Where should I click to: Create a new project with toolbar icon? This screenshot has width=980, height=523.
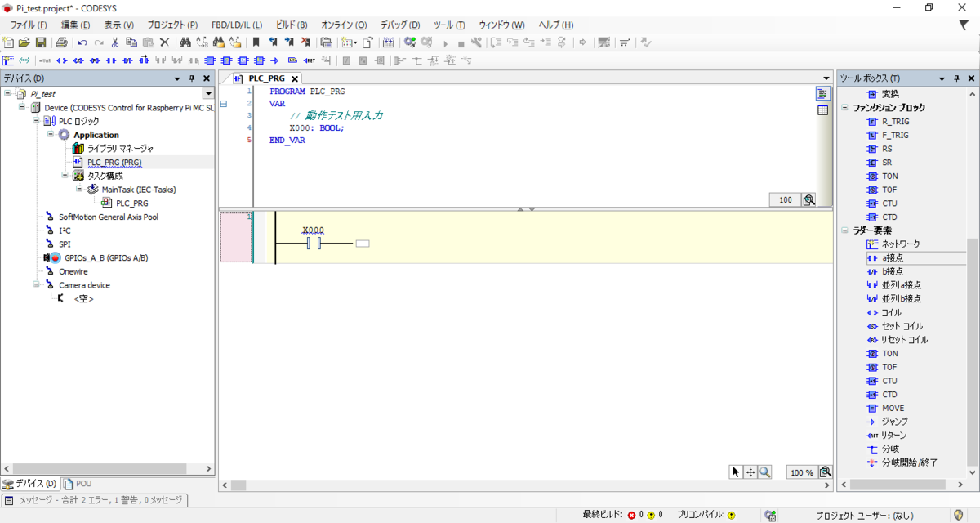click(8, 42)
